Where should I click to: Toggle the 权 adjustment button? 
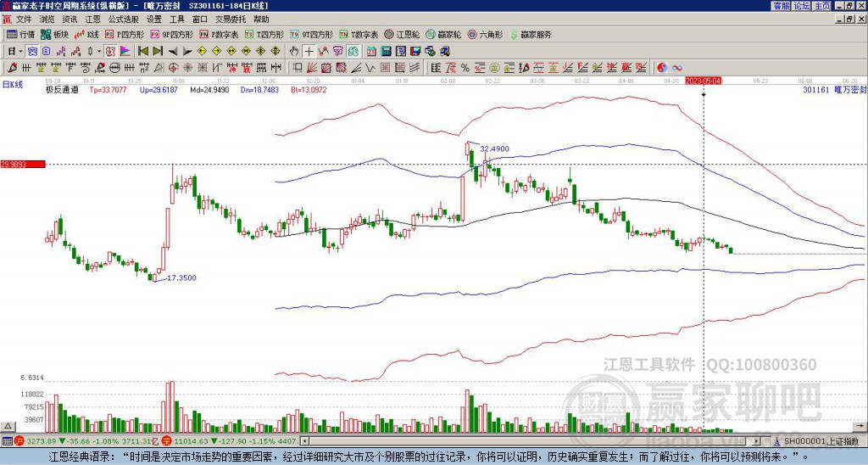(110, 52)
